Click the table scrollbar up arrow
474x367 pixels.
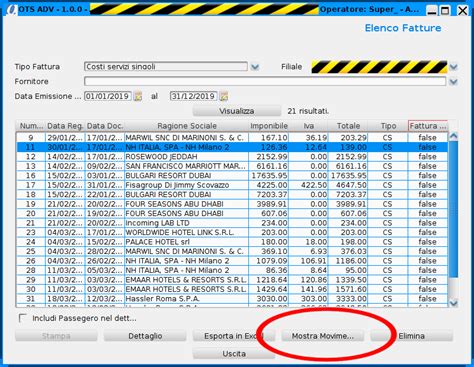(453, 136)
